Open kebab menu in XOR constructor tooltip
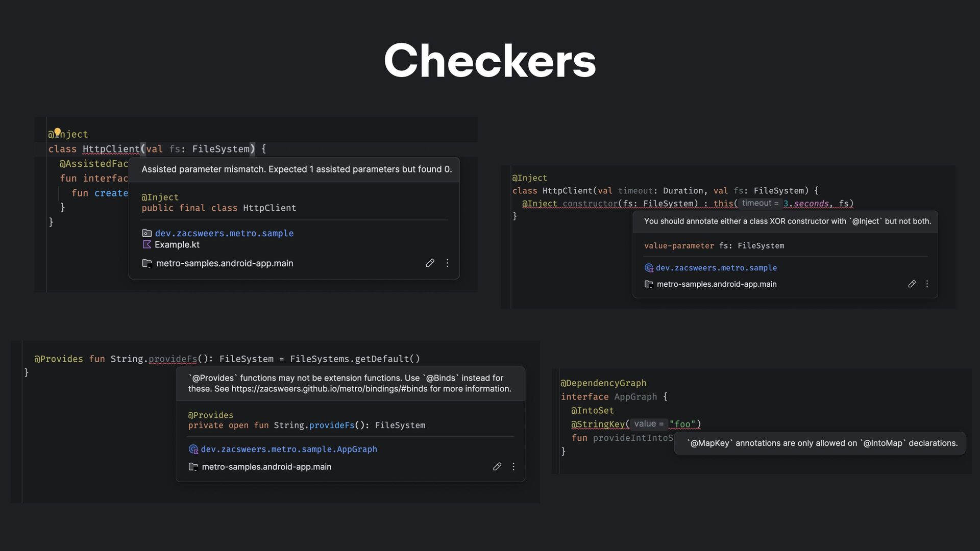 coord(927,284)
